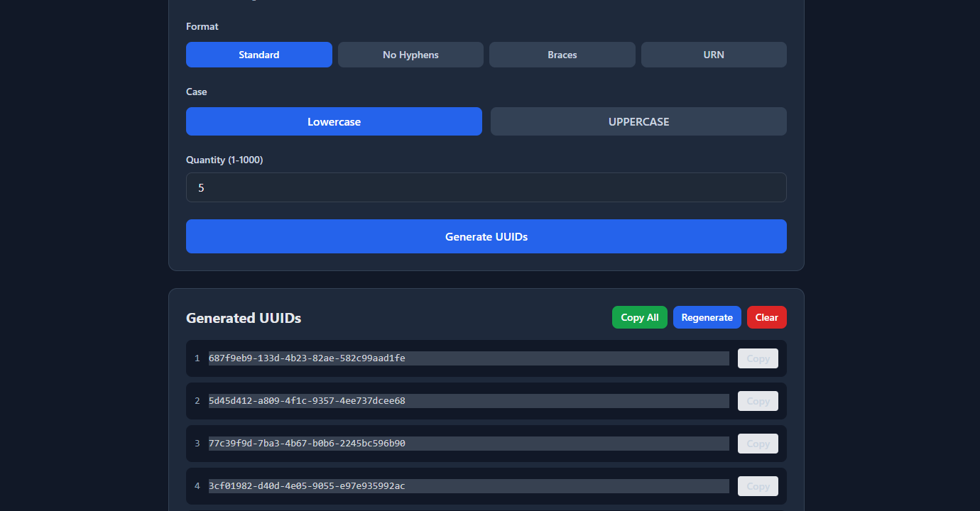980x511 pixels.
Task: Select the Standard format option
Action: tap(259, 55)
